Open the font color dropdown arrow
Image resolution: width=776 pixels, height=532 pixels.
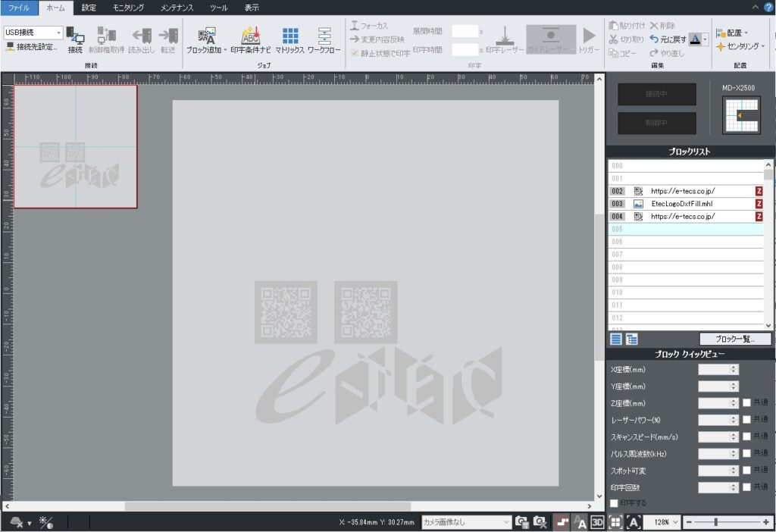(x=706, y=39)
